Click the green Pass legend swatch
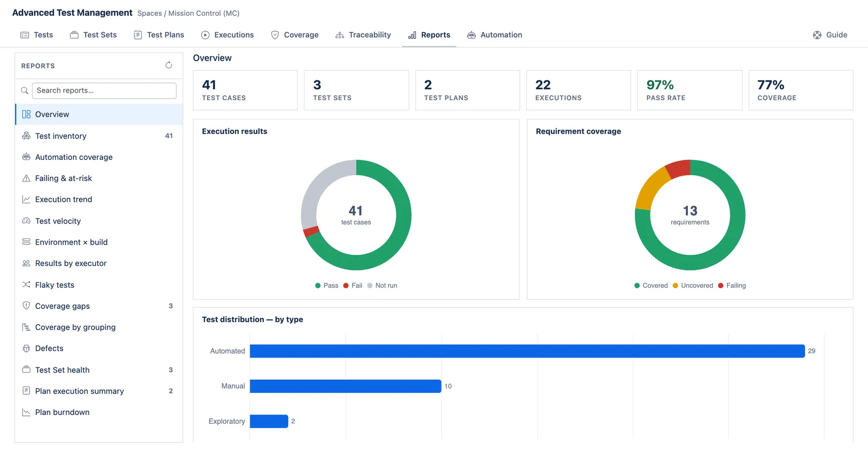Screen dimensions: 868x450 coord(318,286)
